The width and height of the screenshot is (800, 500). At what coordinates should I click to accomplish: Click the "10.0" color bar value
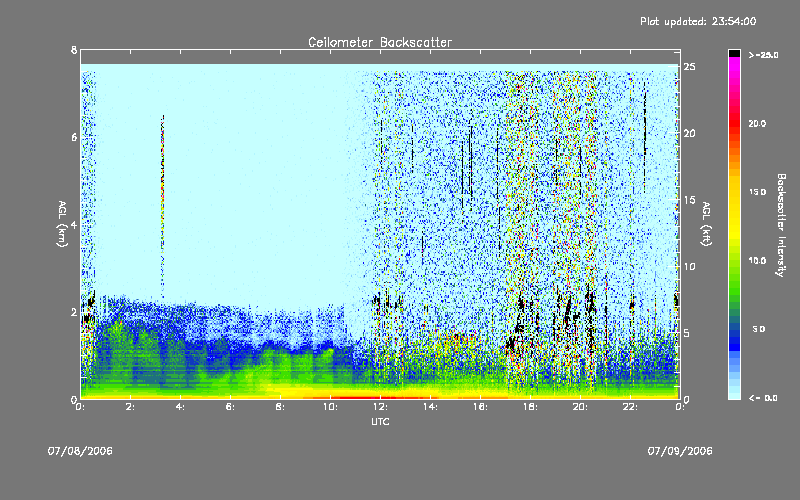point(757,261)
